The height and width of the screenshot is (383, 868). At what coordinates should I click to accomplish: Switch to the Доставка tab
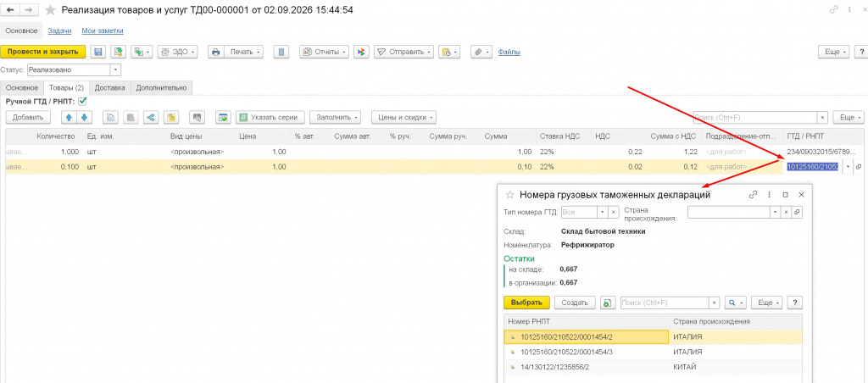pyautogui.click(x=110, y=87)
